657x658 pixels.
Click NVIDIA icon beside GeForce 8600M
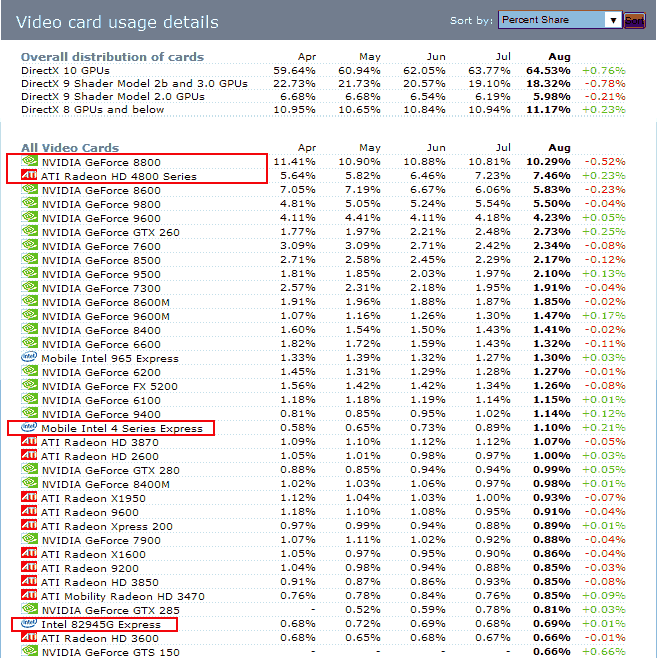tap(29, 301)
